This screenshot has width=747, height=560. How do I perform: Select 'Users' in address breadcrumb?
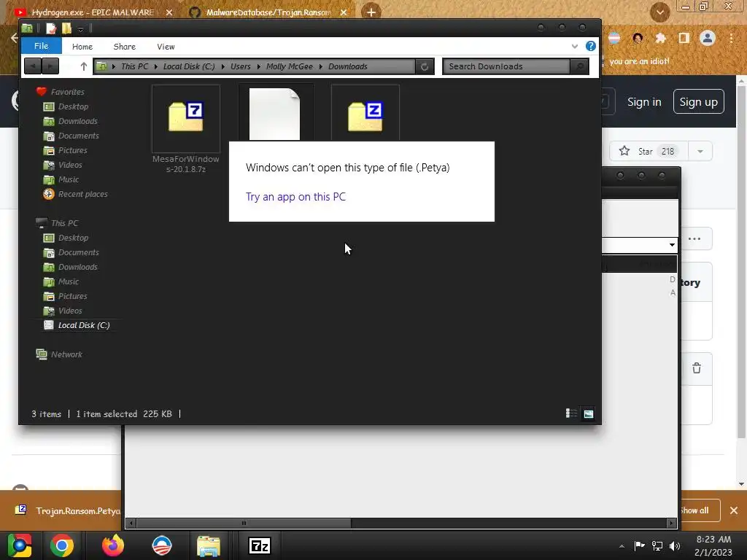click(x=240, y=66)
